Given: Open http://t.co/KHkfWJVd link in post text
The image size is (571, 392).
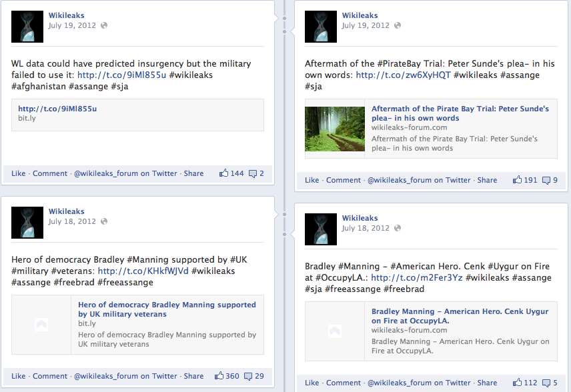Looking at the screenshot, I should pyautogui.click(x=143, y=271).
